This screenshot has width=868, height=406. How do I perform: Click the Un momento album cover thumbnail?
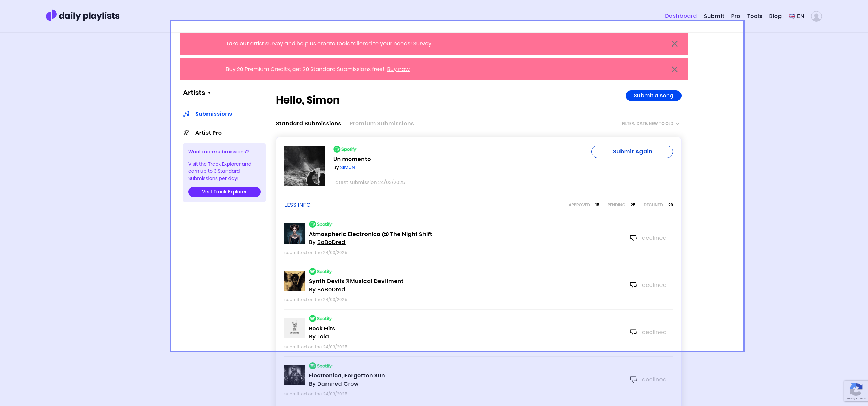pyautogui.click(x=304, y=166)
